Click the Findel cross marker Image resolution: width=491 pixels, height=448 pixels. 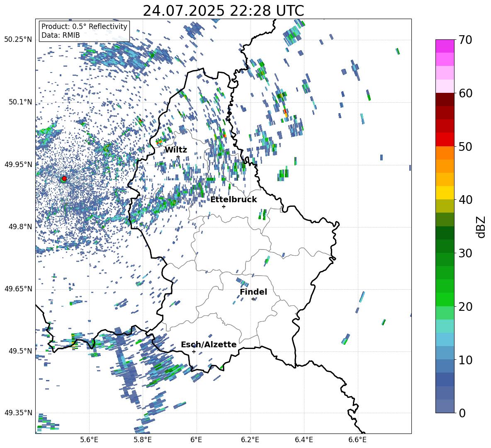click(253, 299)
